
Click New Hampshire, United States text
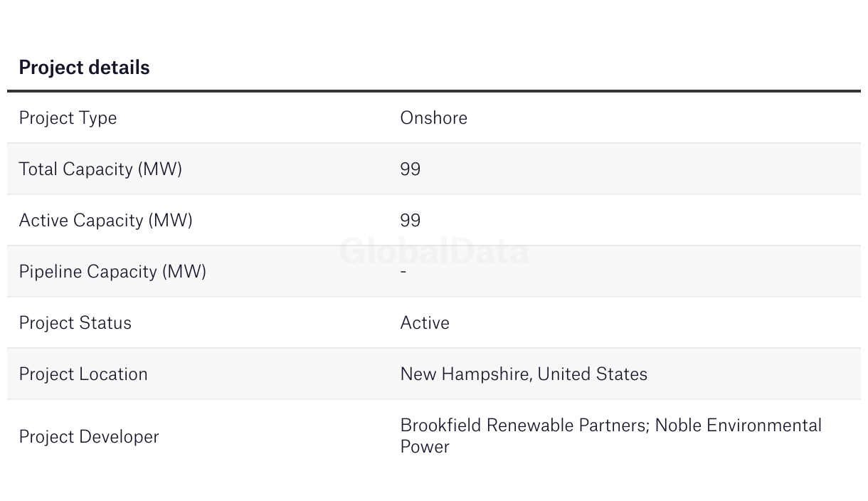[x=524, y=374]
